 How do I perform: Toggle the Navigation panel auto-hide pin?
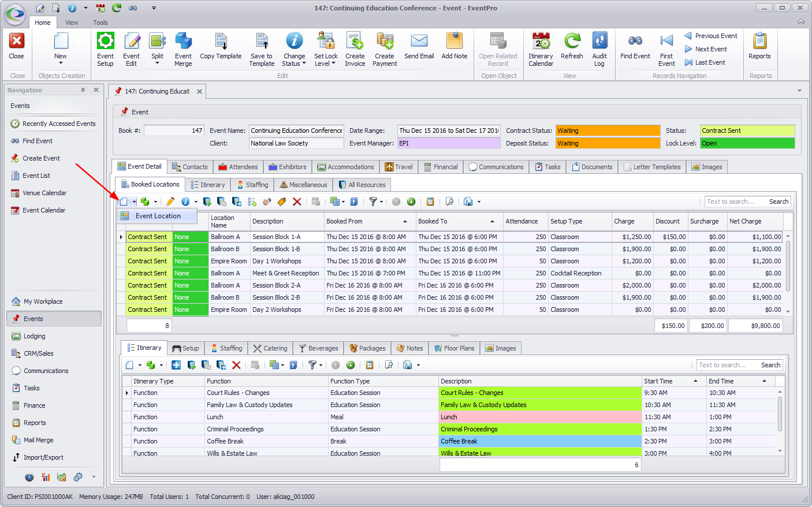(83, 90)
